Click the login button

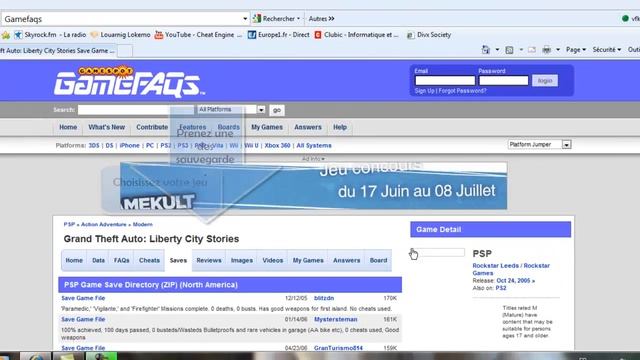pos(545,81)
